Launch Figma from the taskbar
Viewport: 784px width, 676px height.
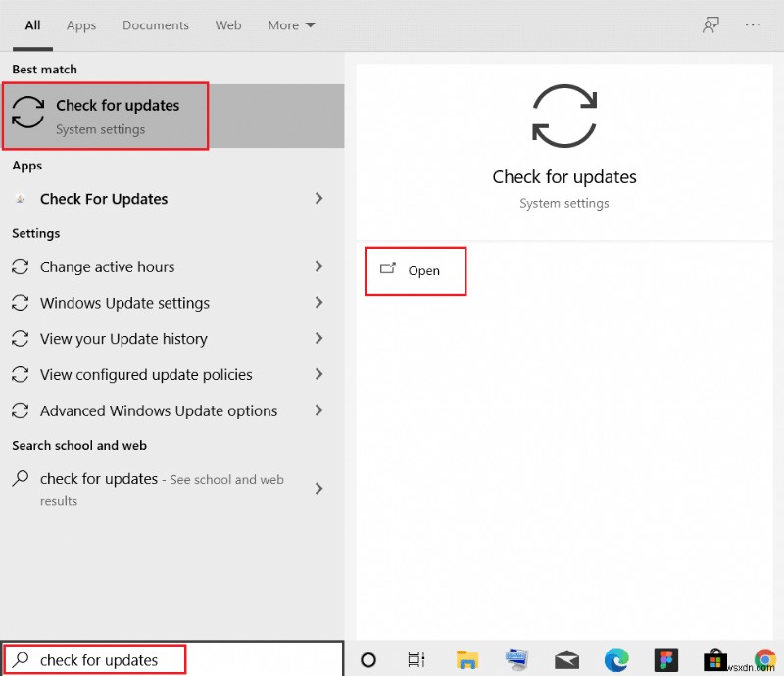665,659
